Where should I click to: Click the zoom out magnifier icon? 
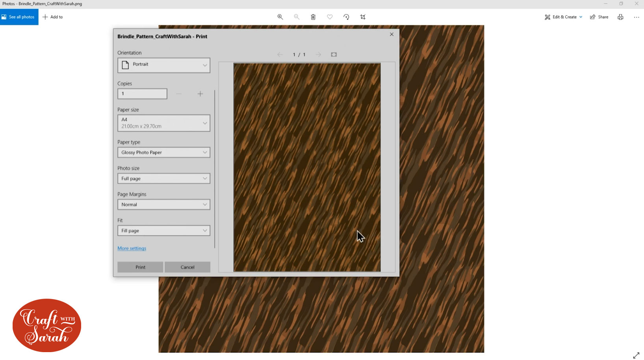tap(297, 17)
